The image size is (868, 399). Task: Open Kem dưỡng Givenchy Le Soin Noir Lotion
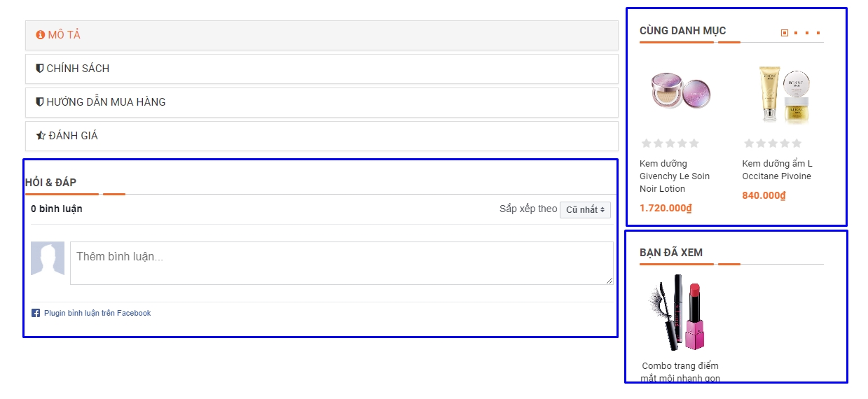(675, 176)
